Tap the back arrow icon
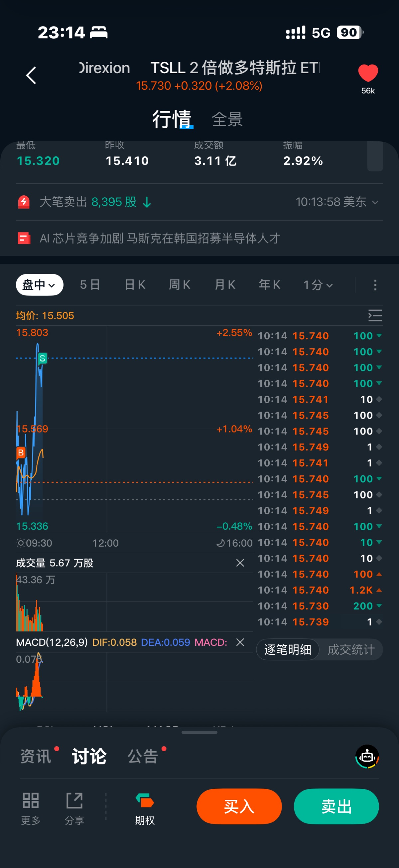399x868 pixels. 31,75
